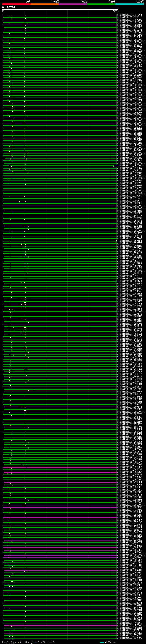
Task: Select hit label UniRef100_Q32OV8
Action: [x=131, y=603]
